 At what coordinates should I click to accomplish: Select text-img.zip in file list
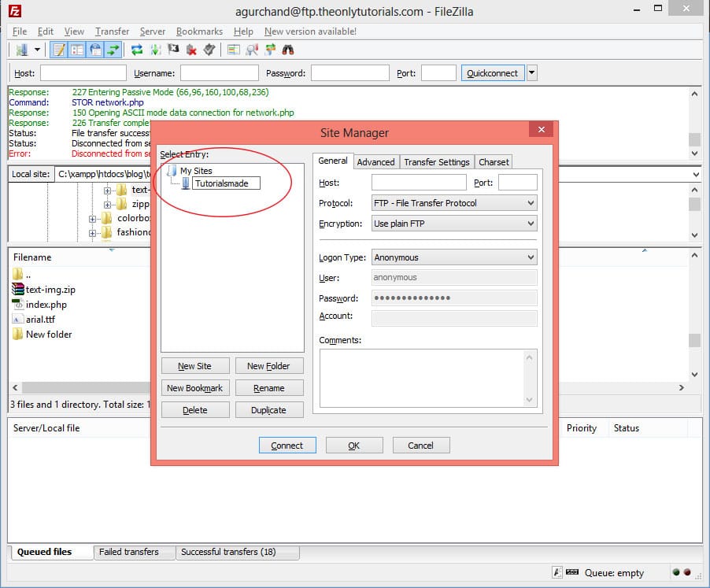[x=50, y=290]
